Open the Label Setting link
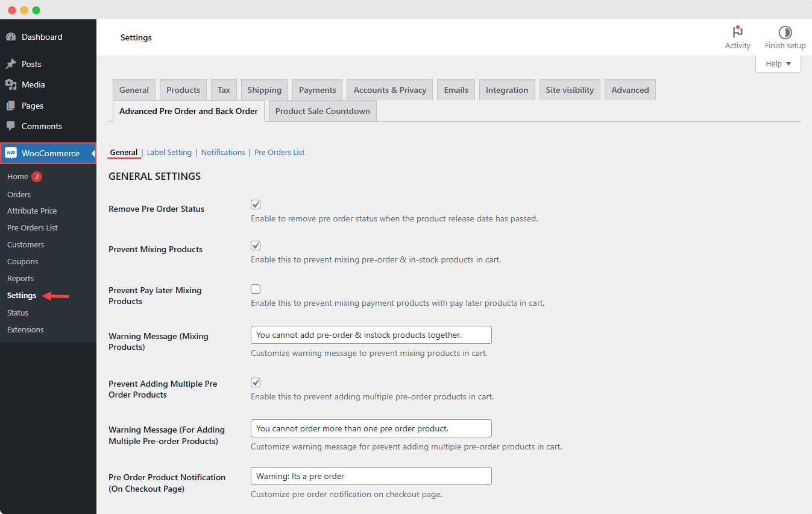 tap(169, 153)
